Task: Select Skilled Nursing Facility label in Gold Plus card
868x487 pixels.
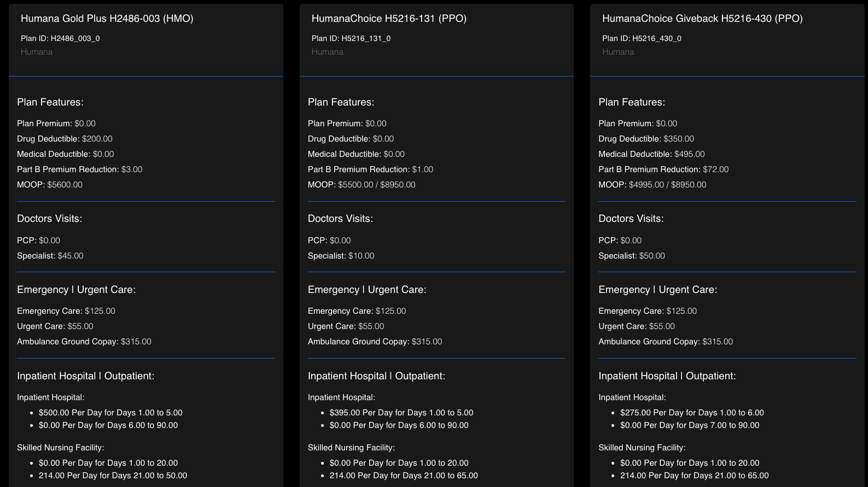Action: (61, 448)
